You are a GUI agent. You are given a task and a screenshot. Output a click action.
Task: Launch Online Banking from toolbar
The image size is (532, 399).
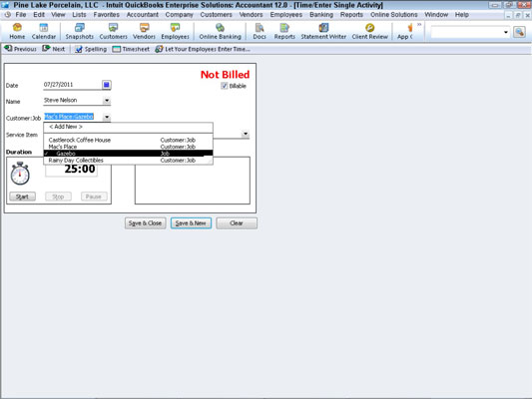tap(220, 31)
